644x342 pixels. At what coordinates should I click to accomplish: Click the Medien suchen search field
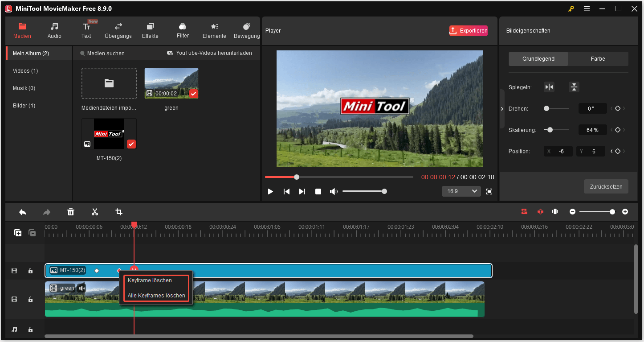click(106, 53)
